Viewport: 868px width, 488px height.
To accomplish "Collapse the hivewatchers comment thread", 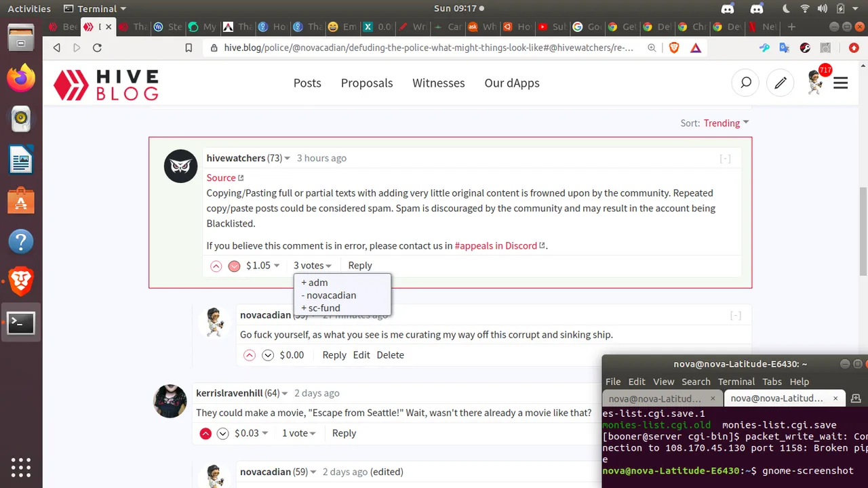I will click(726, 159).
